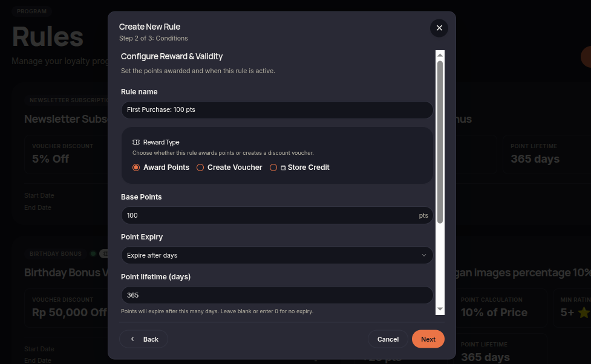
Task: Close the Create New Rule dialog
Action: pos(439,28)
